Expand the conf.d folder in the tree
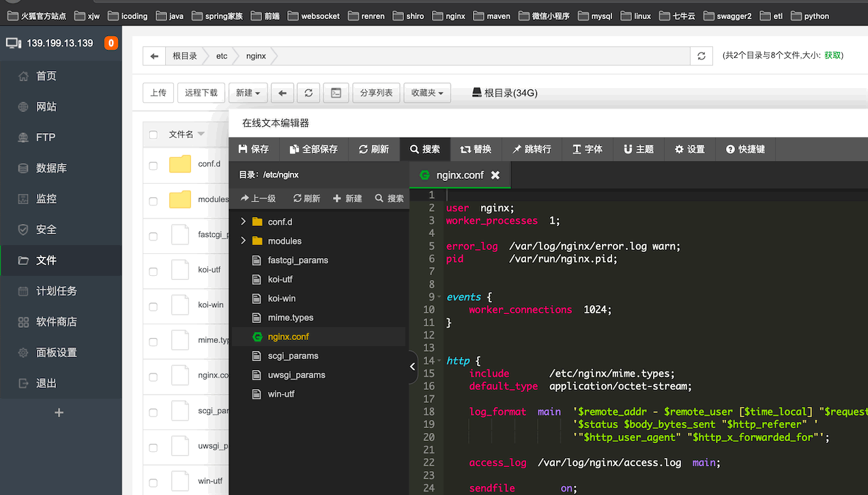The image size is (868, 495). (x=244, y=222)
